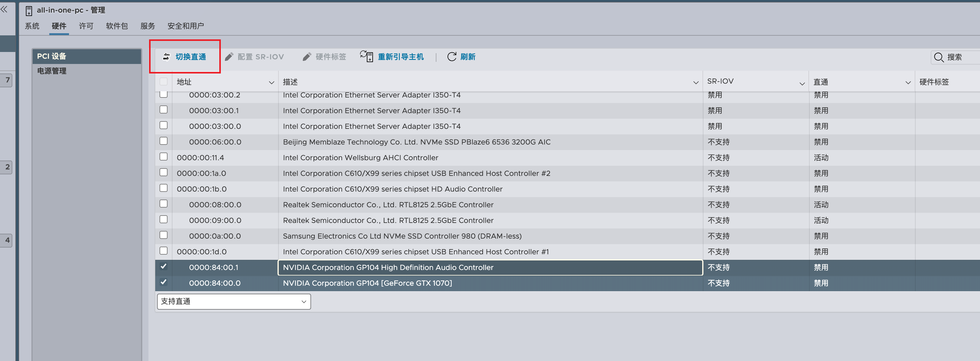The height and width of the screenshot is (361, 980).
Task: Switch to the 系统 tab
Action: click(32, 26)
